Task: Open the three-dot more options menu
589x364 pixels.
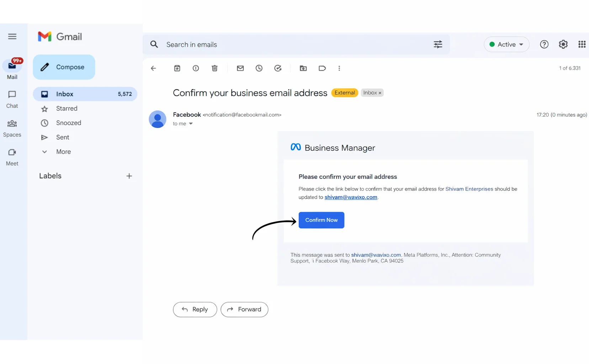Action: point(339,68)
